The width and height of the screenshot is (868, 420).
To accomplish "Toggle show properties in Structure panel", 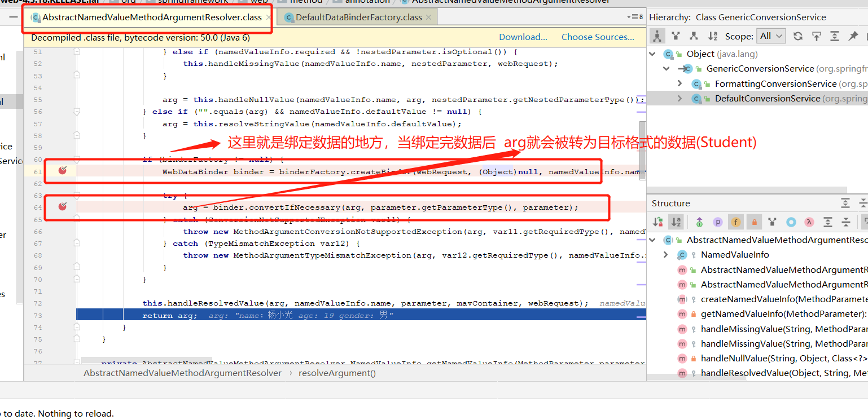I will coord(717,222).
